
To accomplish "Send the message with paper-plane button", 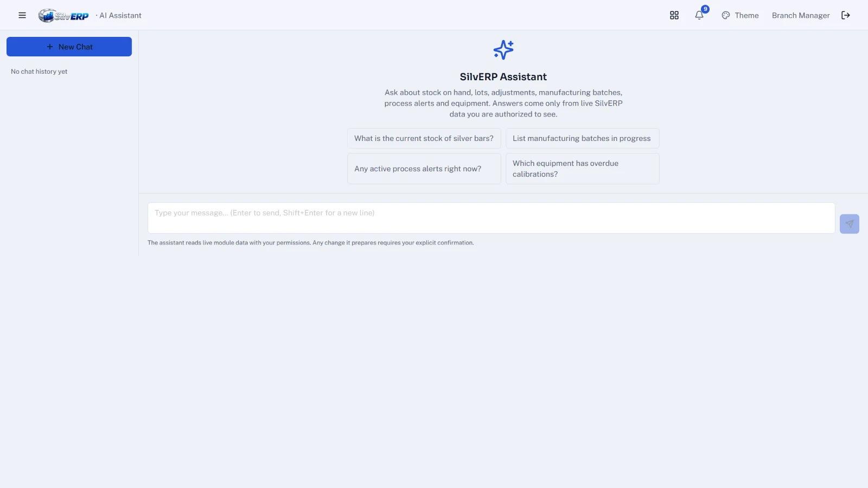I will click(x=849, y=224).
